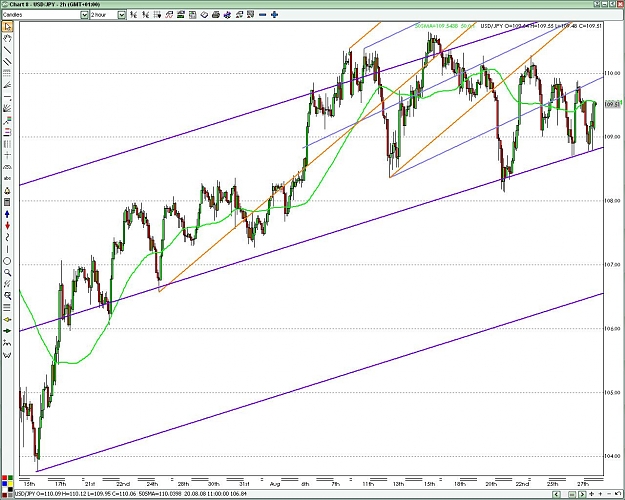Image resolution: width=625 pixels, height=500 pixels.
Task: Select the blue up arrow marker
Action: coord(7,214)
